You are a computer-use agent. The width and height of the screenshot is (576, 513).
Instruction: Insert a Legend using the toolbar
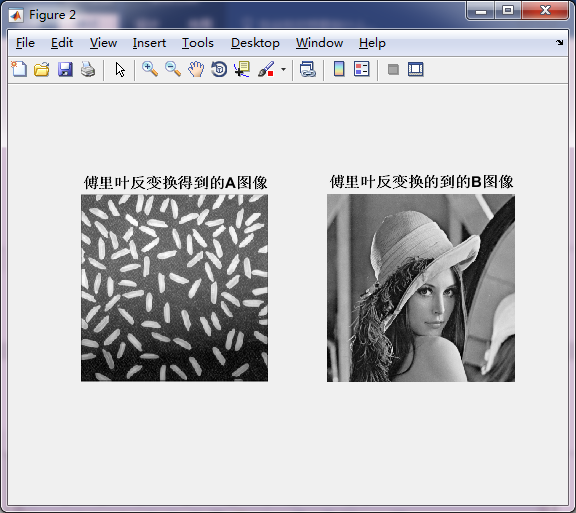point(361,69)
